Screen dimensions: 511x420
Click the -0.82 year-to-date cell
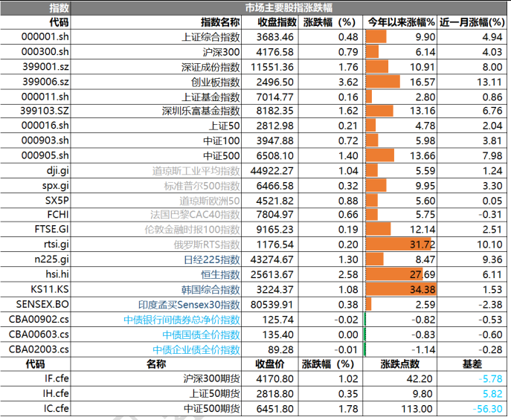tap(400, 320)
